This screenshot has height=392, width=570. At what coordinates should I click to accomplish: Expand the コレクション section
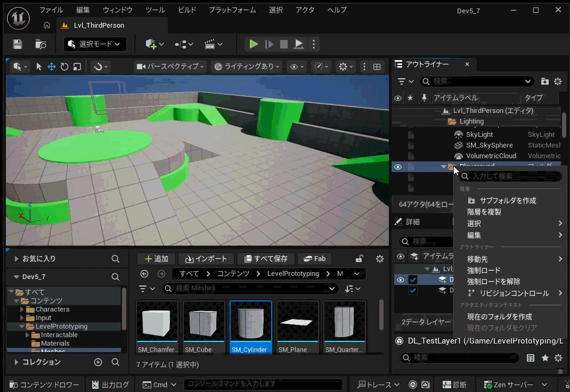[17, 362]
